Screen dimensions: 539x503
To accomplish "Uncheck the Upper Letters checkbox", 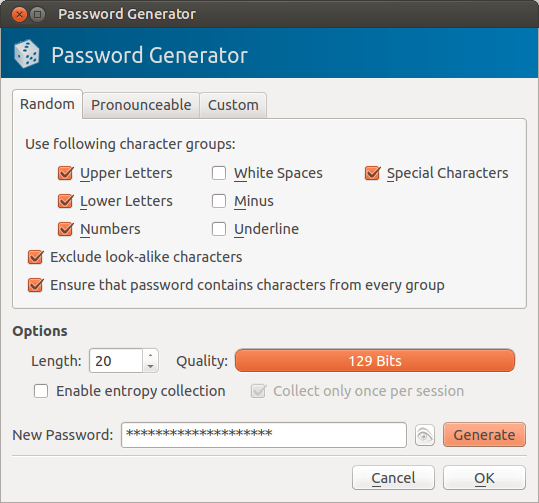I will pyautogui.click(x=65, y=173).
